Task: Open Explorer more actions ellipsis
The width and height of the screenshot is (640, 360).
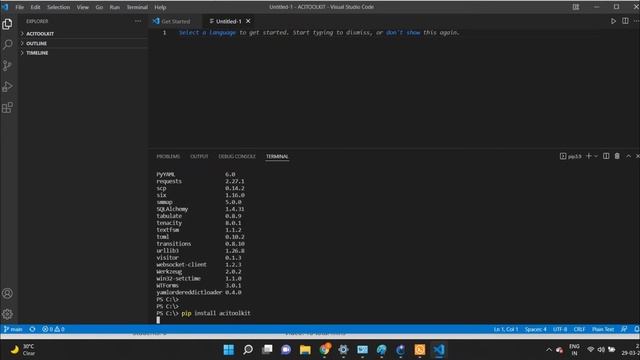Action: coord(138,21)
